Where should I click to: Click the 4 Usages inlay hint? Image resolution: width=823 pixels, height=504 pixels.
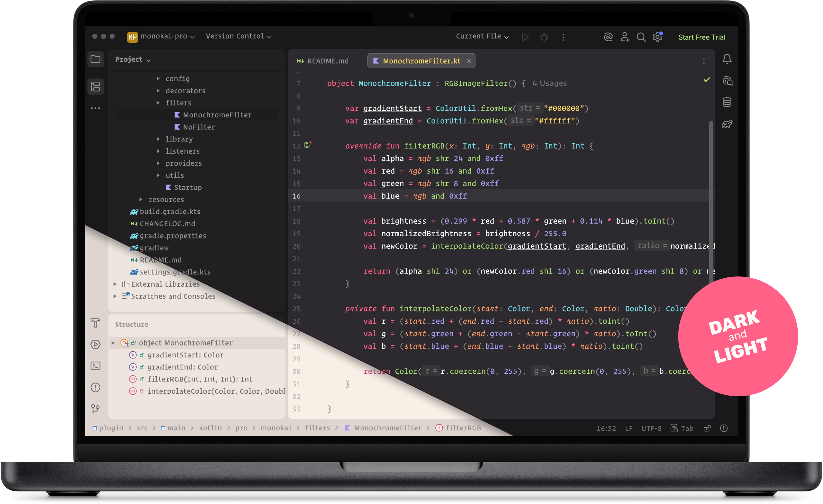[549, 84]
